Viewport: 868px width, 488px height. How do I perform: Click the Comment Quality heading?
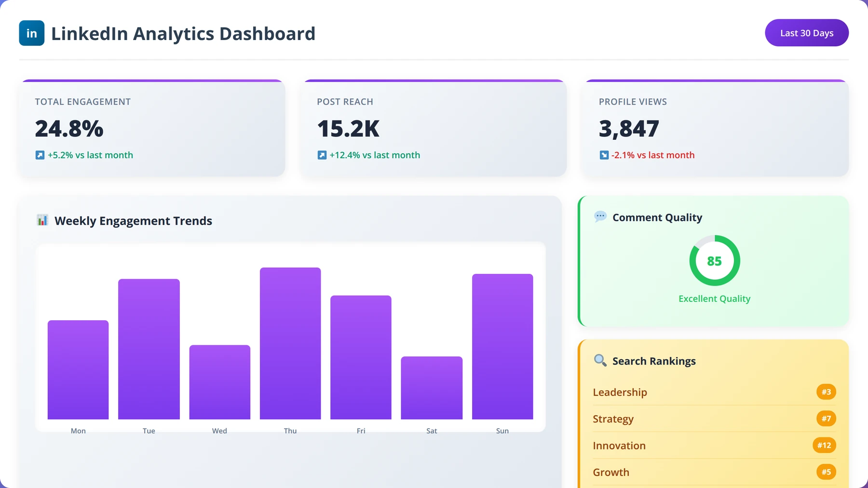657,217
